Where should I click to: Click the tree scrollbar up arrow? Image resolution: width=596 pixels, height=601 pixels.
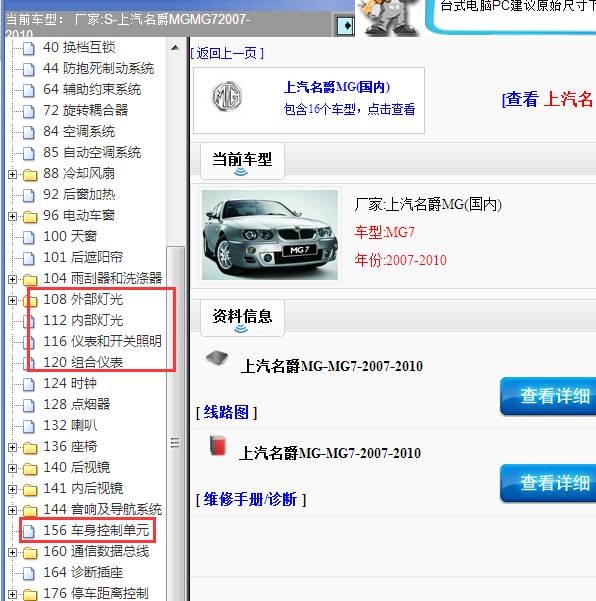[x=176, y=48]
